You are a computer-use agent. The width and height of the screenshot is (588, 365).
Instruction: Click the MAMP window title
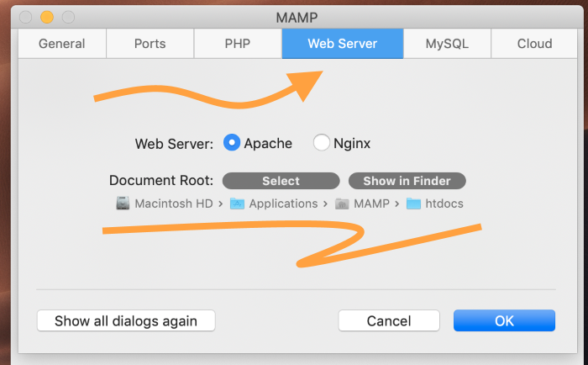point(297,18)
